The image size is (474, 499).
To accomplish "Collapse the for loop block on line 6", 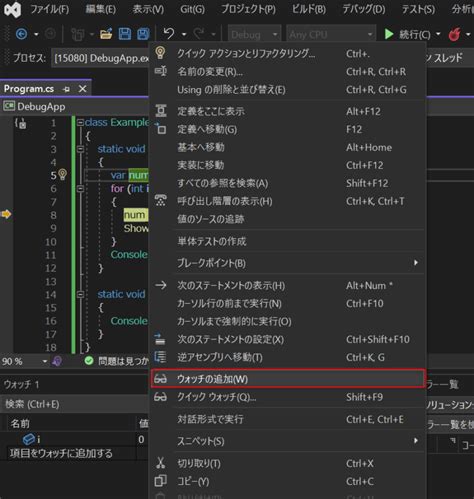I will [80, 189].
